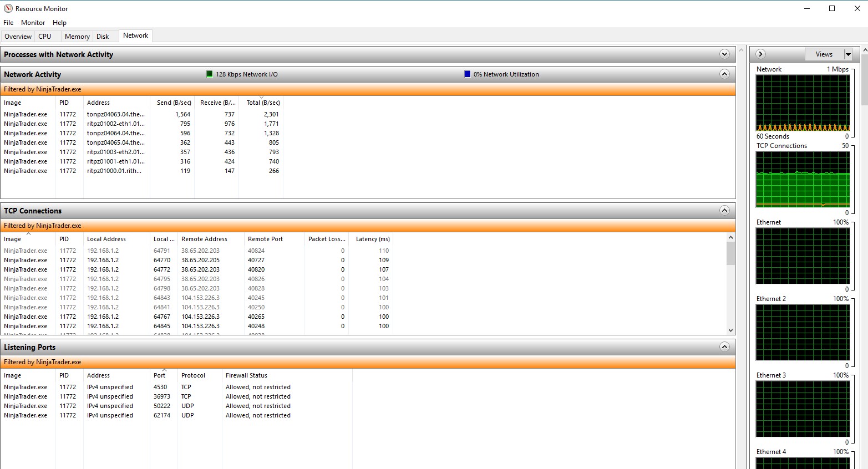868x469 pixels.
Task: Select the Network tab
Action: click(x=135, y=35)
